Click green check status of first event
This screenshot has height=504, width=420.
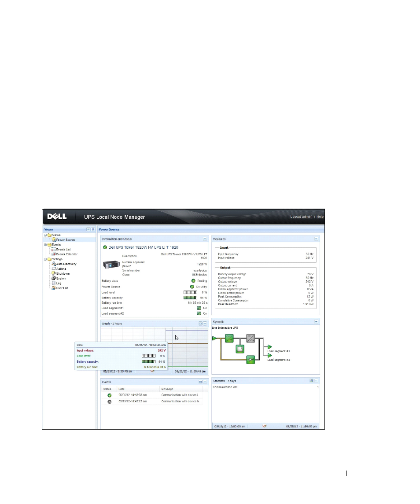(109, 395)
